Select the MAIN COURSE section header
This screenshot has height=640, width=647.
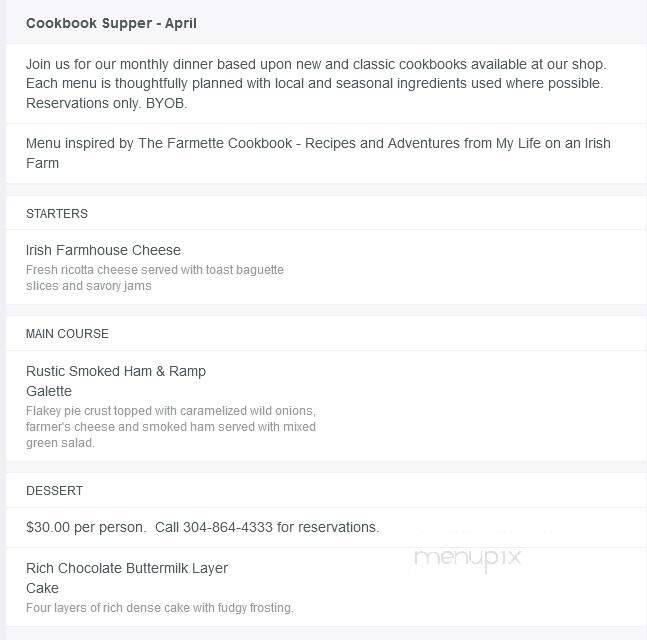67,334
